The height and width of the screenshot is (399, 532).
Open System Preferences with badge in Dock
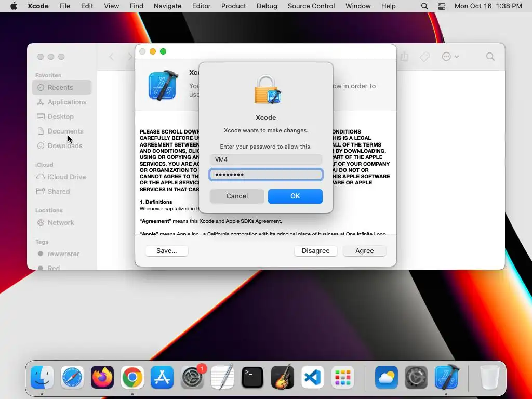[192, 377]
